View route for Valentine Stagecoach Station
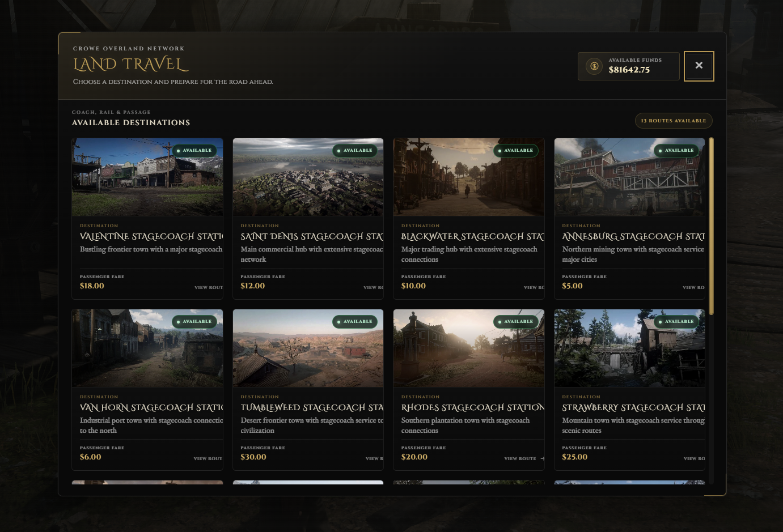Image resolution: width=783 pixels, height=532 pixels. coord(209,287)
